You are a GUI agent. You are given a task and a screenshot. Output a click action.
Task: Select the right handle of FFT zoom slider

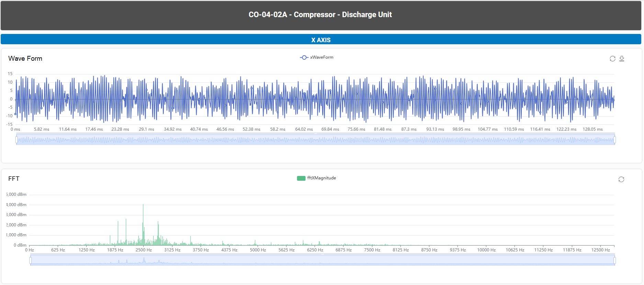pyautogui.click(x=614, y=260)
